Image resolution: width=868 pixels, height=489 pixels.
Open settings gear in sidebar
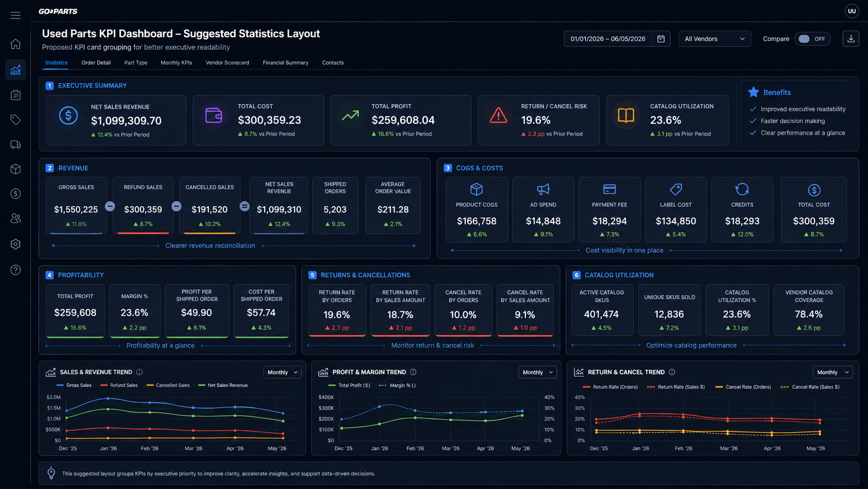point(16,244)
